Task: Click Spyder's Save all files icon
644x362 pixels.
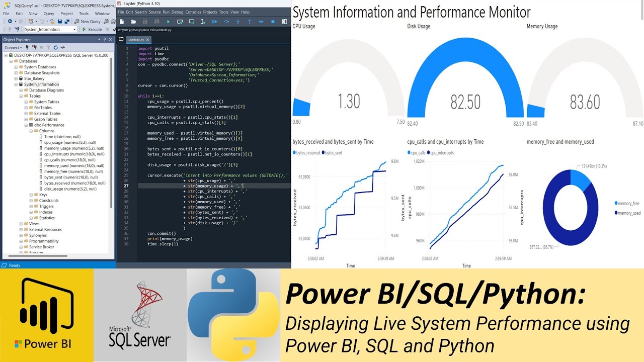Action: click(x=156, y=22)
